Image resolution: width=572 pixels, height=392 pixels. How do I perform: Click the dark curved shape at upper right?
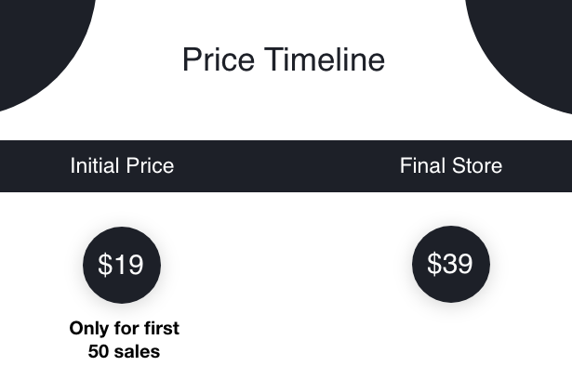(x=525, y=47)
